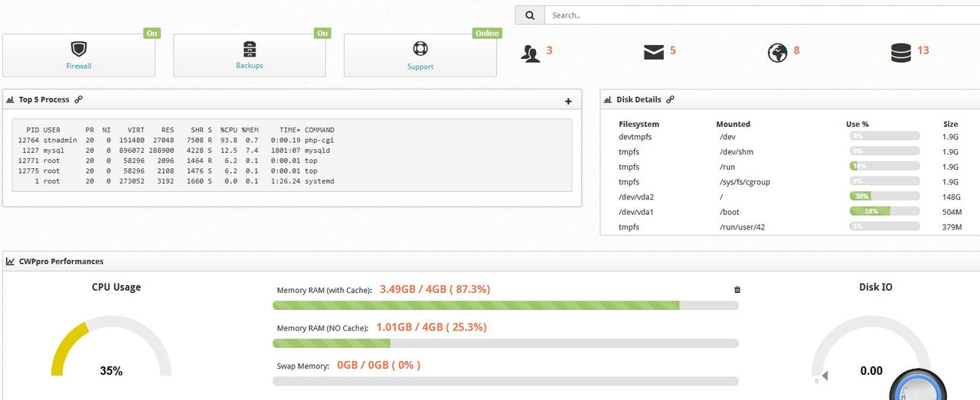This screenshot has width=980, height=400.
Task: Click the Memory RAM NO Cache progress bar
Action: click(x=505, y=343)
